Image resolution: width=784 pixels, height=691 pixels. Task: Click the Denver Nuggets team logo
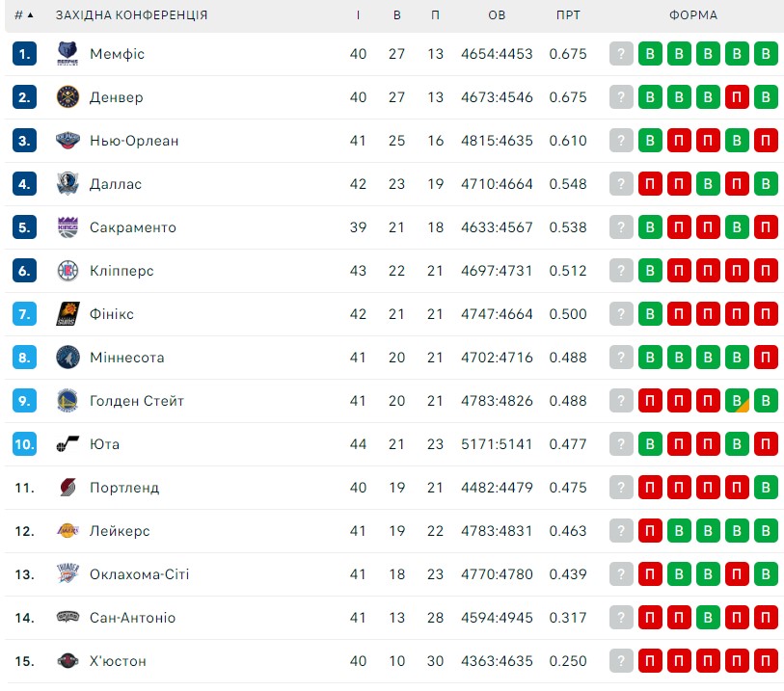68,97
